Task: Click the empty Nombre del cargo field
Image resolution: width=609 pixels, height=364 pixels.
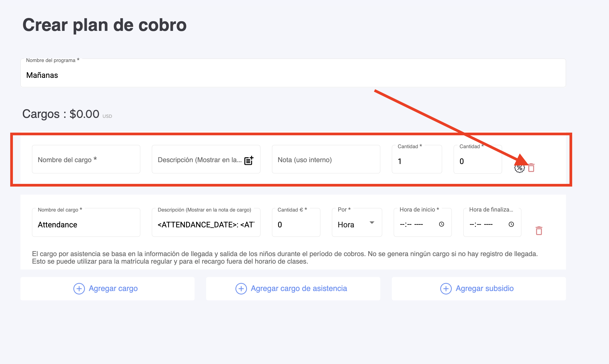Action: (x=86, y=160)
